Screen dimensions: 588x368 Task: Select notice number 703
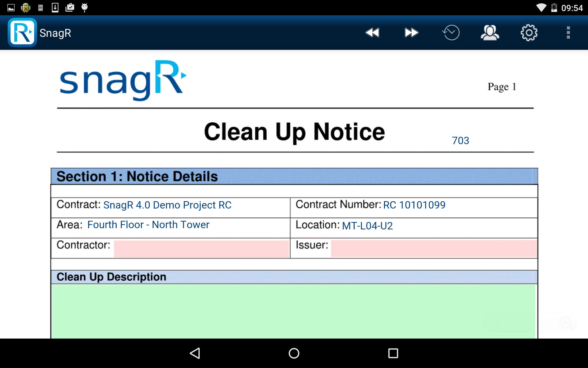(x=461, y=140)
